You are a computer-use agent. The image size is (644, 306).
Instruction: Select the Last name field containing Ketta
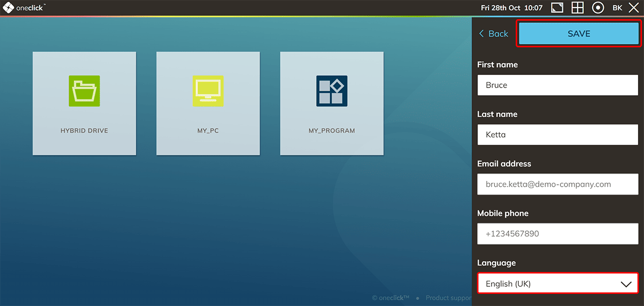pyautogui.click(x=557, y=134)
